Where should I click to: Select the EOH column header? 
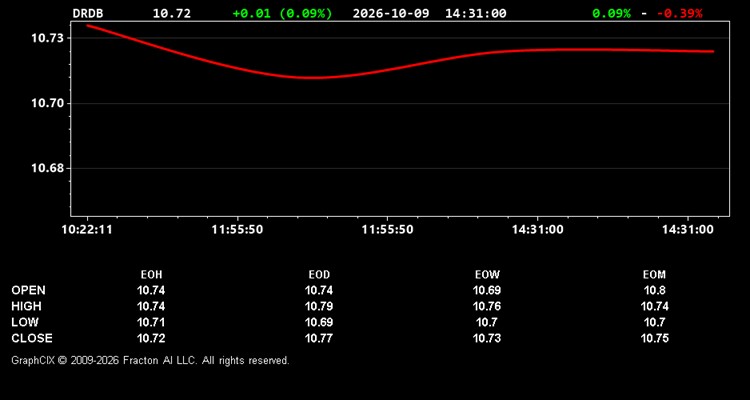coord(151,275)
